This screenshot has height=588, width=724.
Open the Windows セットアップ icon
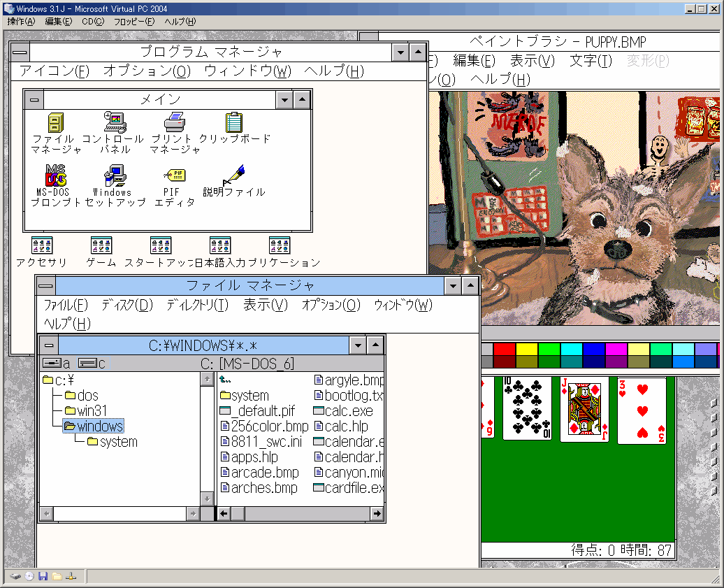[x=114, y=175]
